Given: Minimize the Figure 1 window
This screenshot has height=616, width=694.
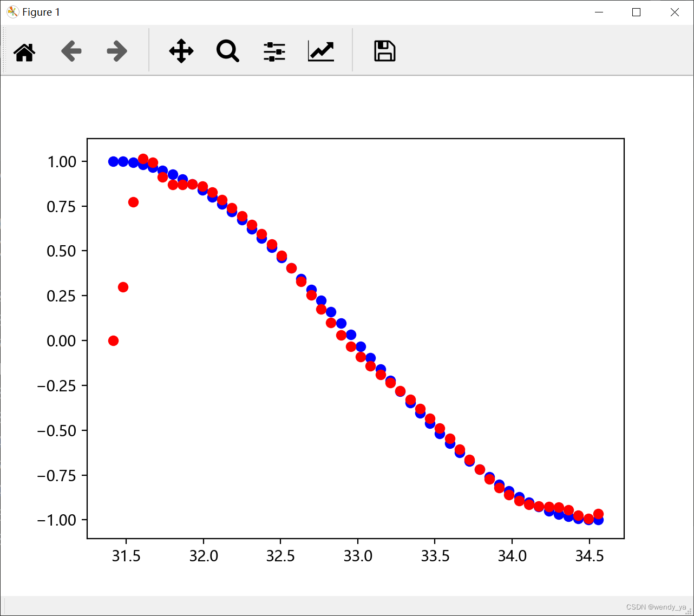Looking at the screenshot, I should click(598, 12).
